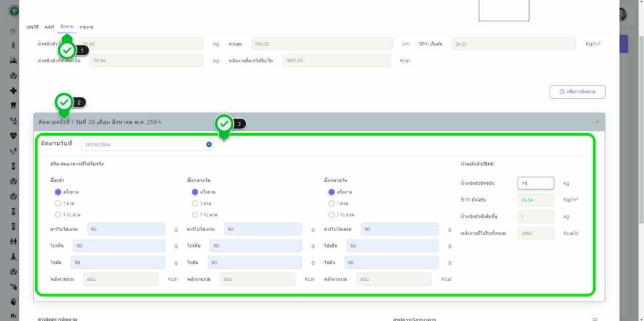Select ครึ่งถาด in the third meal column
The width and height of the screenshot is (644, 321).
(x=331, y=192)
